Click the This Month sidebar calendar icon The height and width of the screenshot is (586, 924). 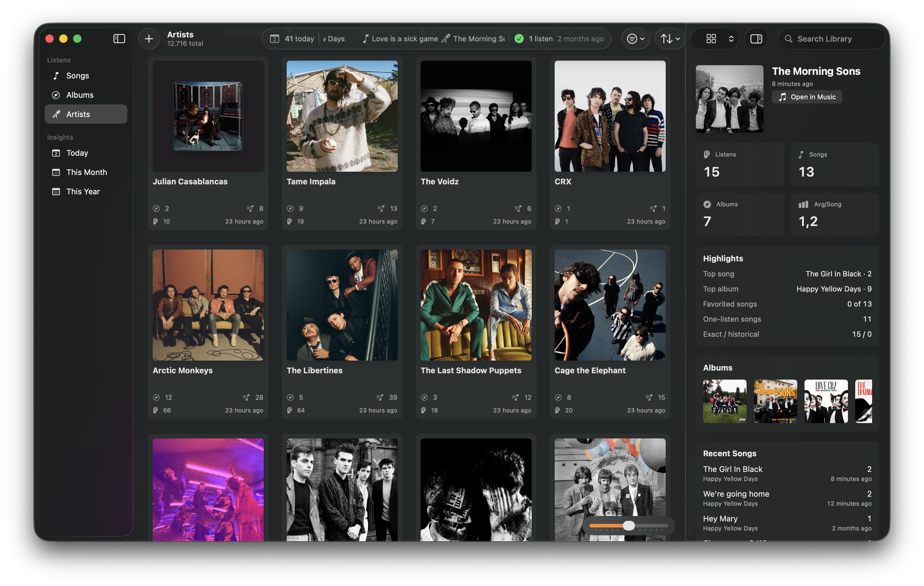pos(56,172)
